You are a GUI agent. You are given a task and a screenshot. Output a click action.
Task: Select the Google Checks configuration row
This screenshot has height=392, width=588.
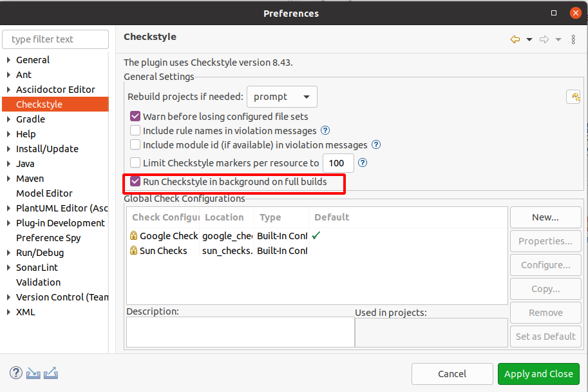[x=317, y=236]
